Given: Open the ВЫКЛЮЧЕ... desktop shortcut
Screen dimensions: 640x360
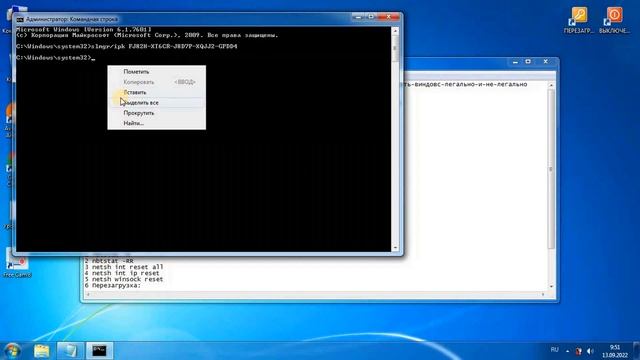Looking at the screenshot, I should [x=614, y=20].
